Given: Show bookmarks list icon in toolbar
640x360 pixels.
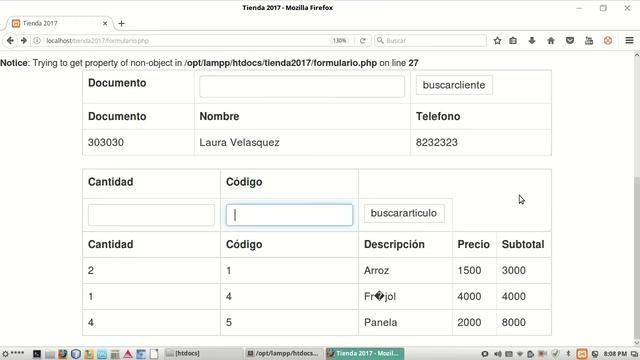Looking at the screenshot, I should coord(513,40).
